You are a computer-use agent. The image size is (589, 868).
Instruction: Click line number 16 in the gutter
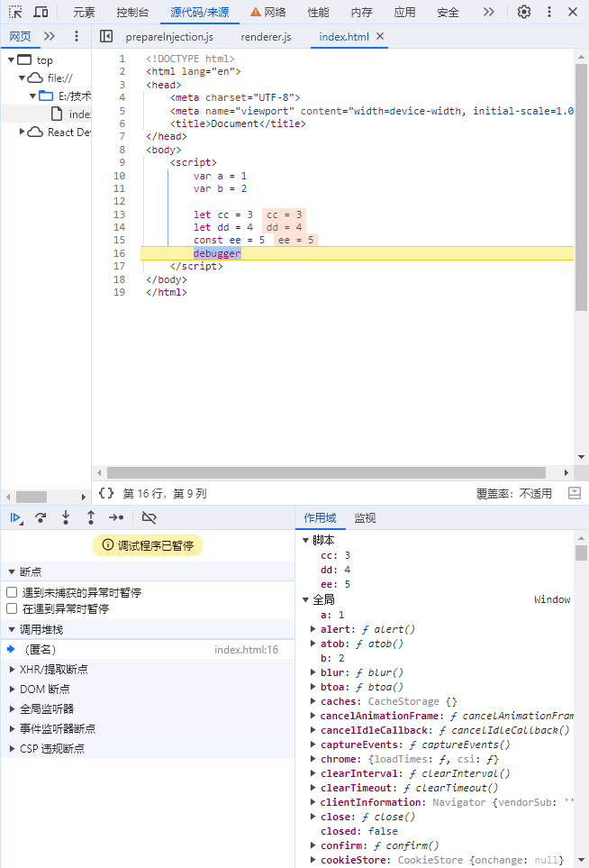(x=120, y=253)
